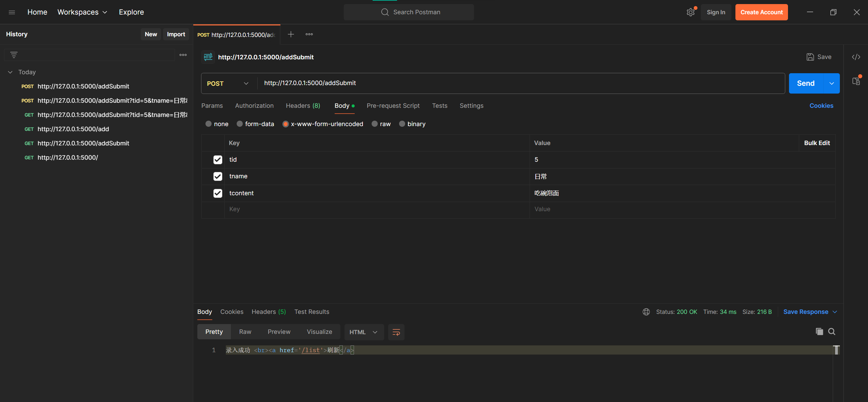
Task: Open the POST method dropdown
Action: click(229, 83)
